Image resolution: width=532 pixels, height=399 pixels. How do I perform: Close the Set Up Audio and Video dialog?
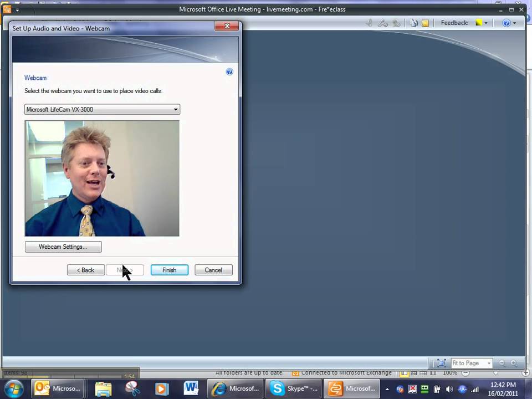coord(227,26)
